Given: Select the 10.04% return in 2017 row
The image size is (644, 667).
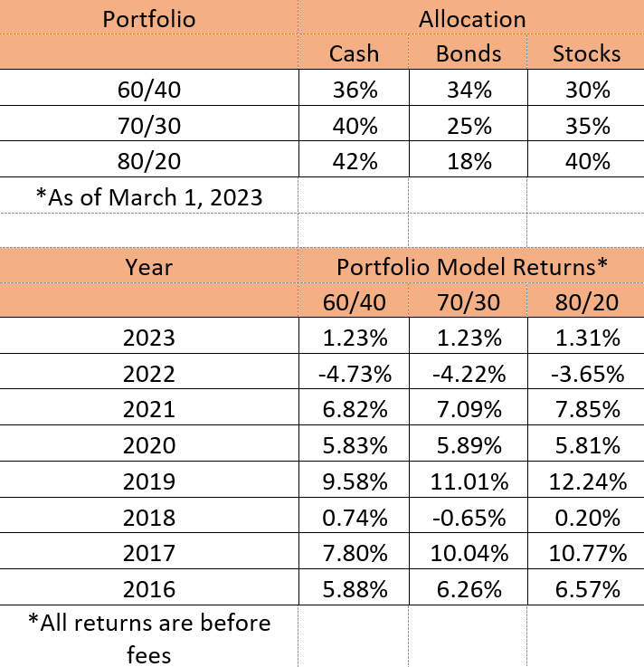Looking at the screenshot, I should pos(469,552).
